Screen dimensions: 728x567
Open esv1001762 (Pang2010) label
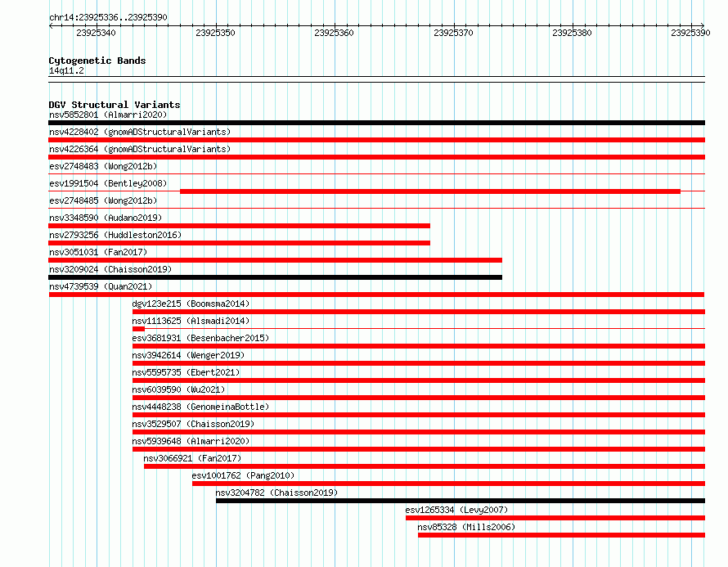point(243,475)
